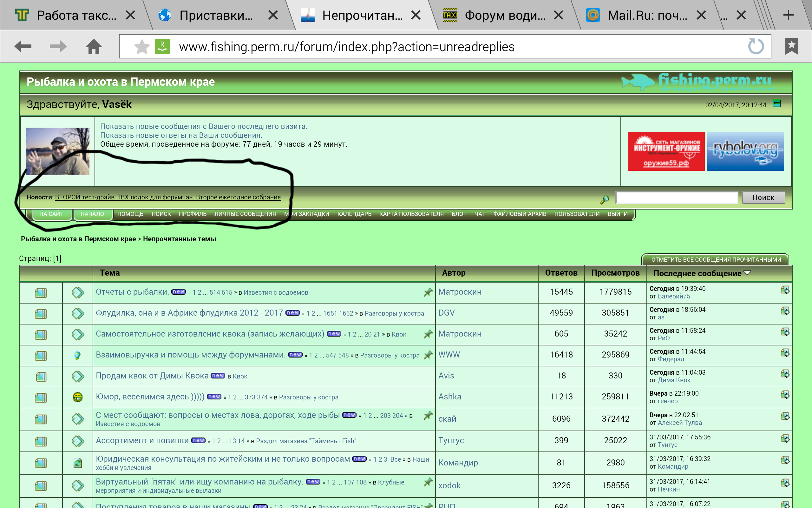Click the lightbulb icon on Взаимовыручка row

(77, 356)
